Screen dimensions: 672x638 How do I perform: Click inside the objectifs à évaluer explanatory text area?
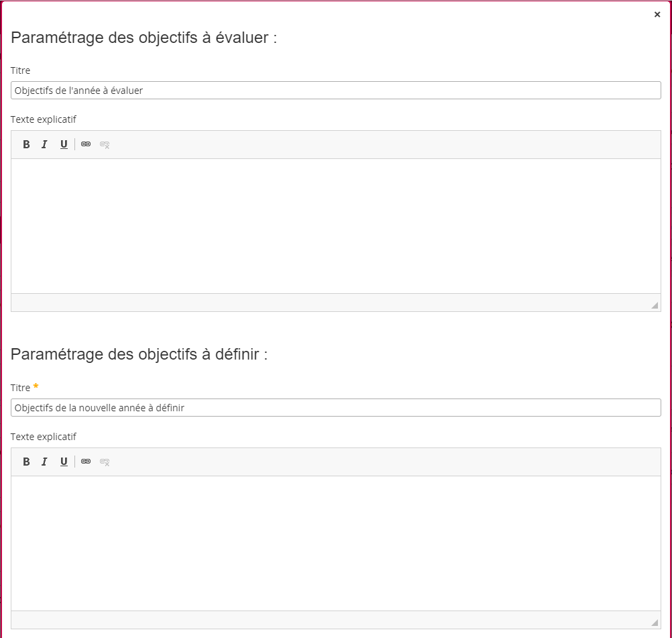point(335,225)
